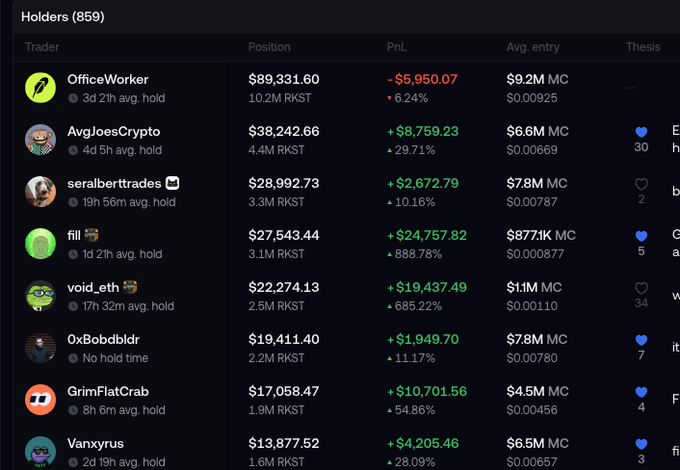Open Vanxyrus' frog avatar
The width and height of the screenshot is (680, 470).
[x=40, y=452]
